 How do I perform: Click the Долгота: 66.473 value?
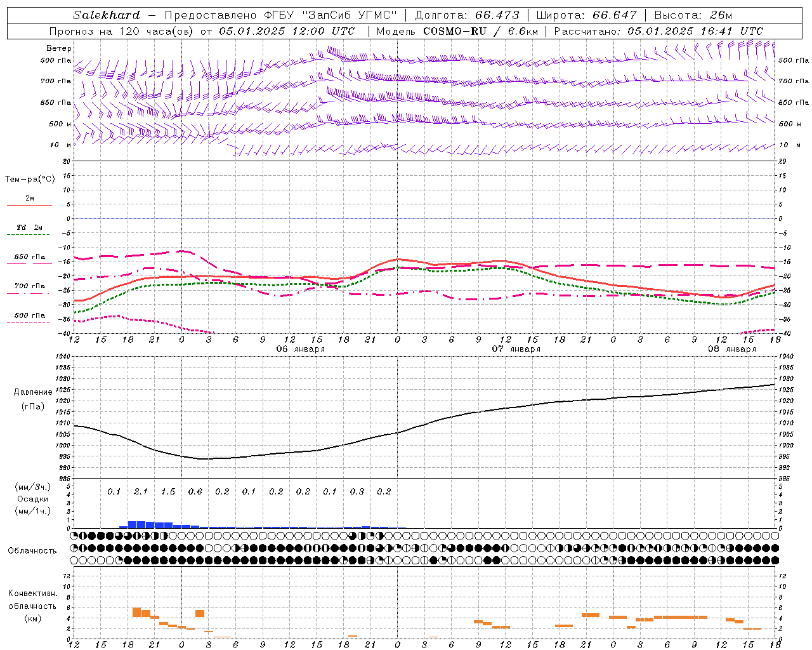point(467,15)
